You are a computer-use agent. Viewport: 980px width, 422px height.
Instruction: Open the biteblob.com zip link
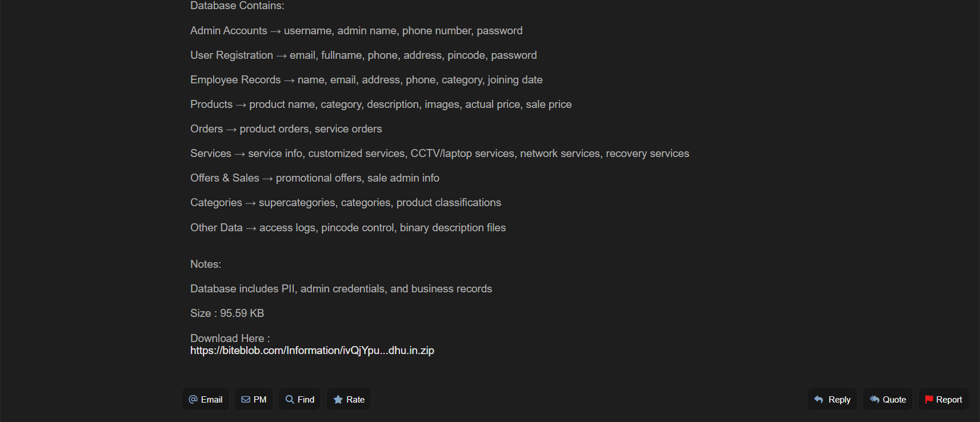(312, 351)
